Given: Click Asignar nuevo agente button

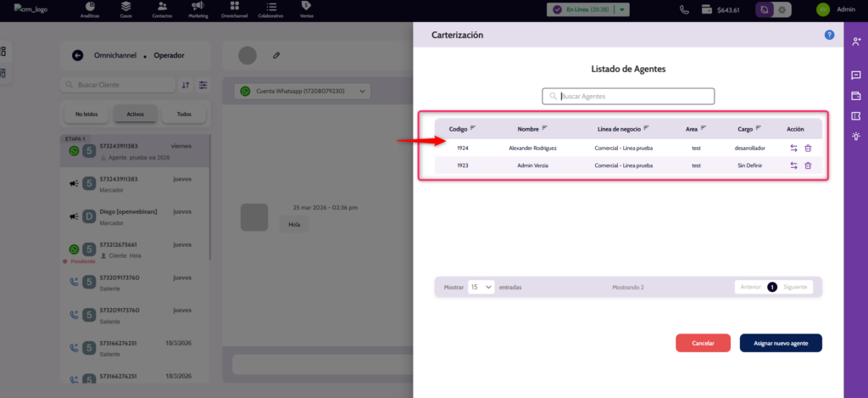Looking at the screenshot, I should 780,343.
